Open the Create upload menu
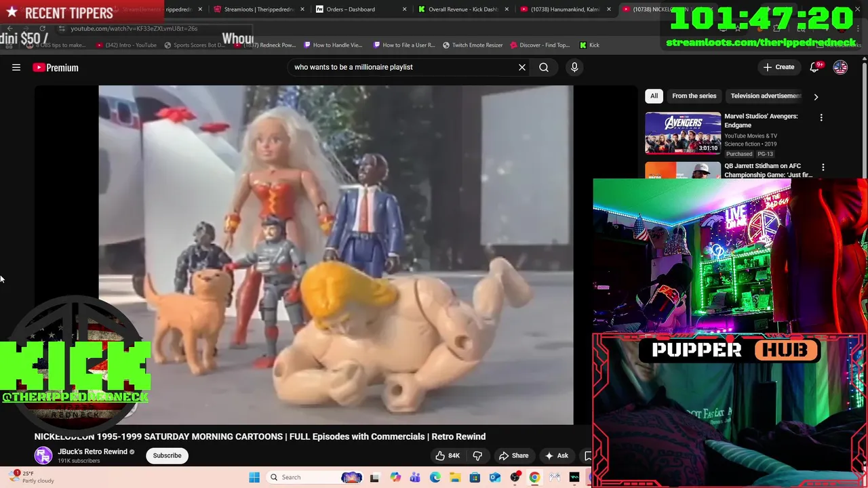Viewport: 868px width, 488px height. point(778,67)
